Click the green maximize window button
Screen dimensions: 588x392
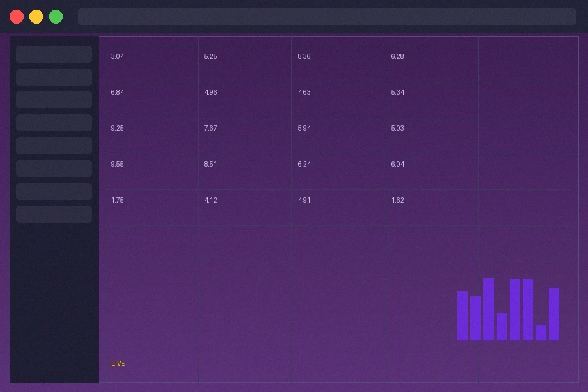pyautogui.click(x=56, y=16)
